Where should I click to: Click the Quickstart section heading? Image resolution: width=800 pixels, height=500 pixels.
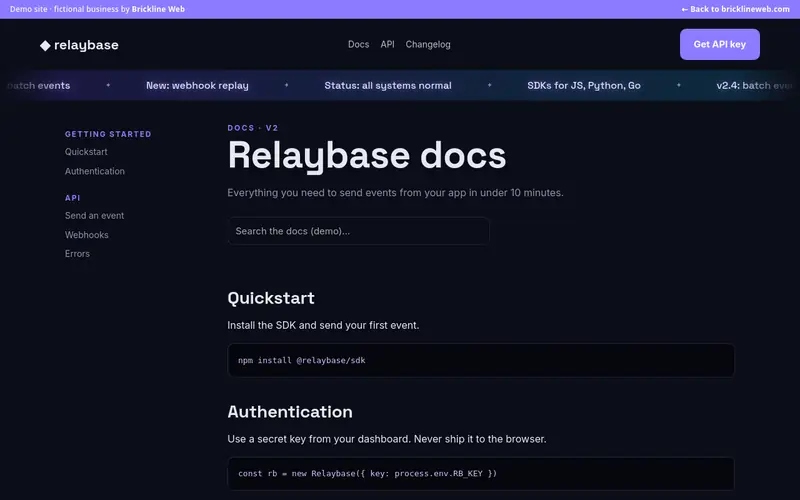(271, 298)
